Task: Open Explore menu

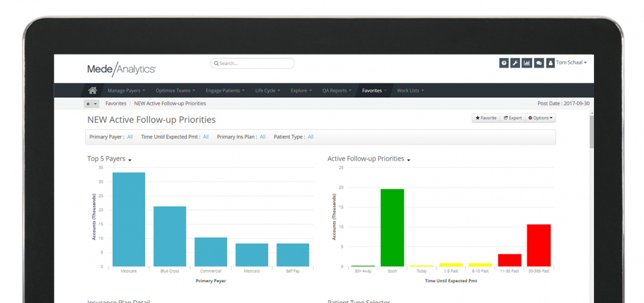Action: [x=301, y=91]
